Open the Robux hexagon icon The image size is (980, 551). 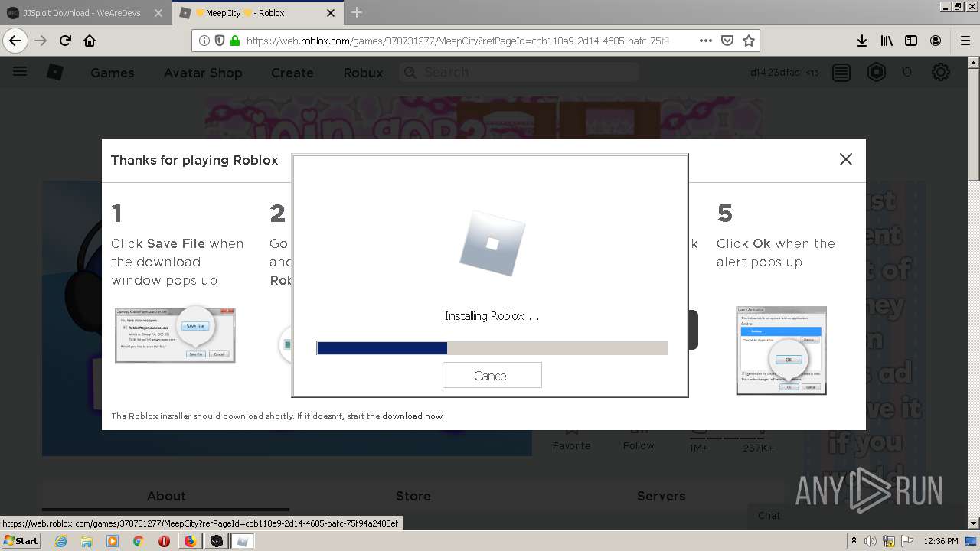tap(877, 73)
